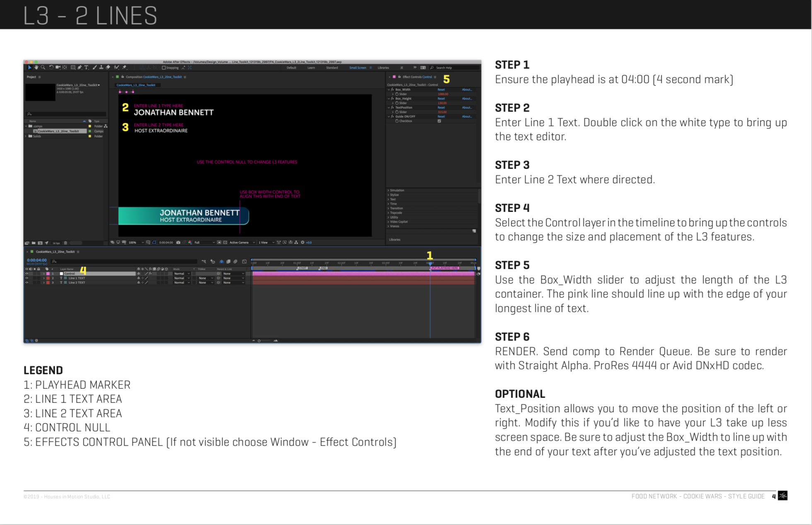This screenshot has height=525, width=812.
Task: Collapse the Box_Height effect group
Action: click(x=389, y=99)
